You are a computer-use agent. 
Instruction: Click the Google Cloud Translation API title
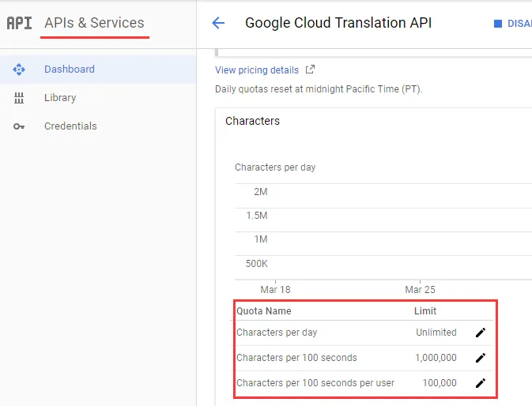click(338, 23)
